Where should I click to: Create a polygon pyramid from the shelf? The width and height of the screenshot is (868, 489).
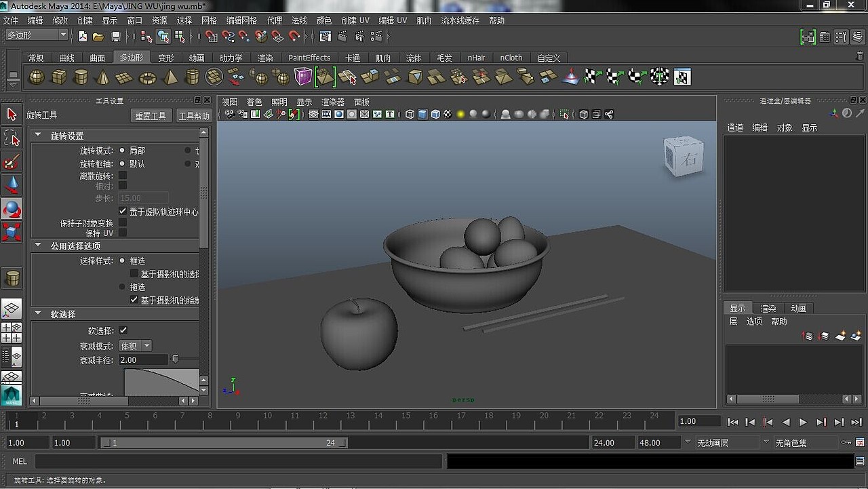click(x=170, y=77)
